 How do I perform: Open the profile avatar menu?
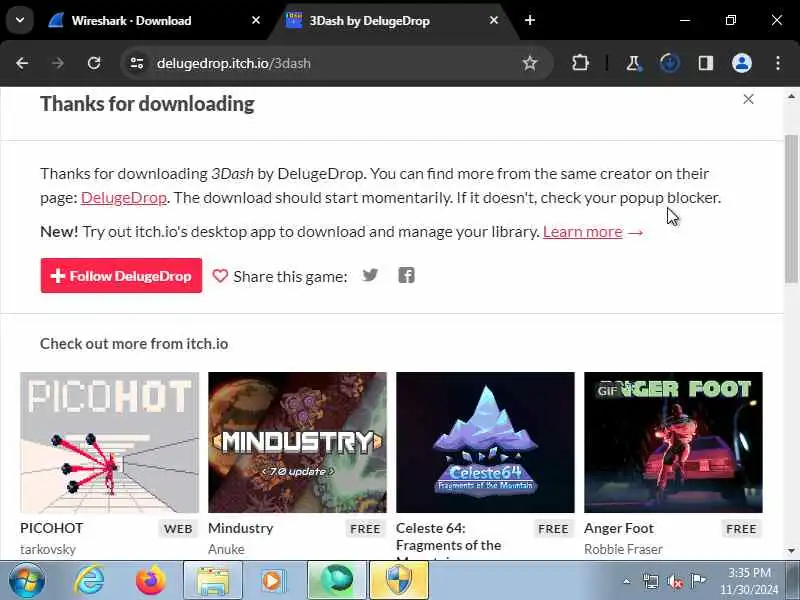point(741,63)
